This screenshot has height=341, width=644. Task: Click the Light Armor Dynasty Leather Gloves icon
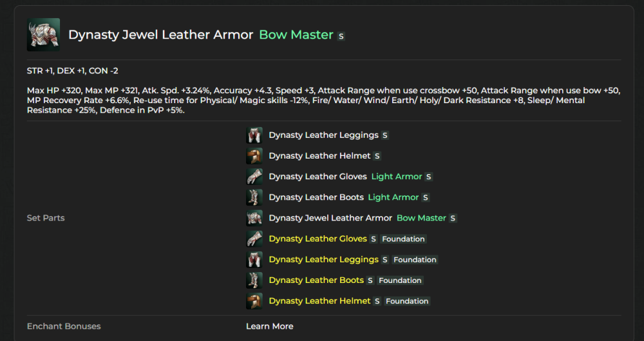click(254, 177)
